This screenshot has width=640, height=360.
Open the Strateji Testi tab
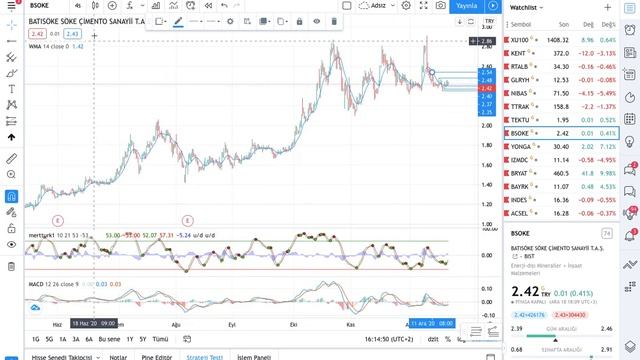(204, 357)
